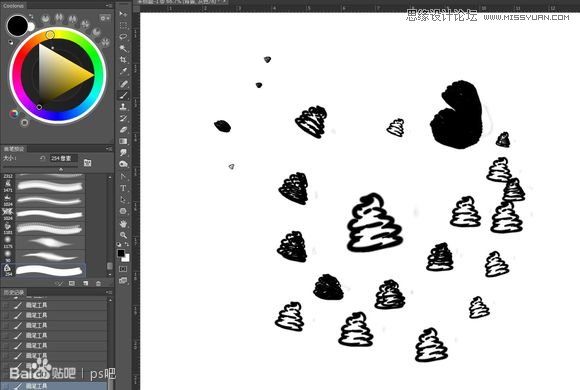This screenshot has height=390, width=580.
Task: Toggle live brush tip preview icon
Action: [59, 283]
